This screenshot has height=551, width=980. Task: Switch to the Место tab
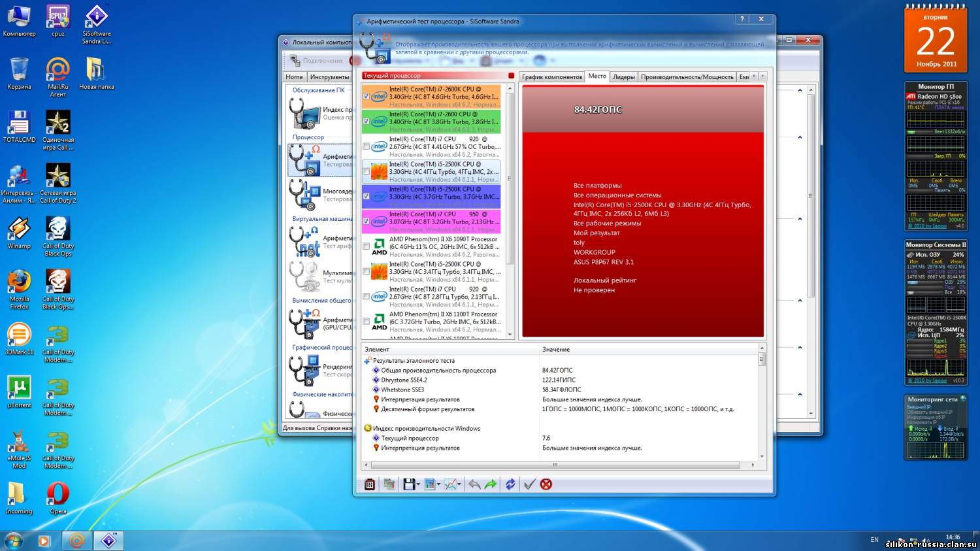point(597,76)
